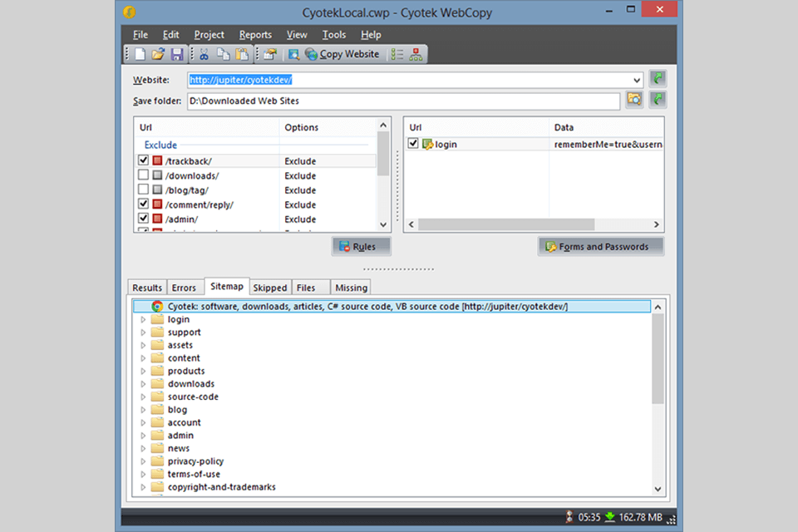
Task: Expand the content sitemap node
Action: [x=143, y=358]
